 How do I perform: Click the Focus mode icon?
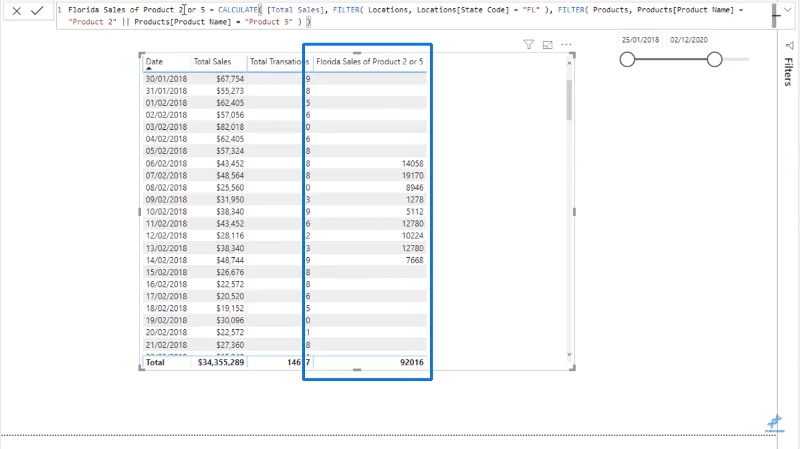point(547,45)
